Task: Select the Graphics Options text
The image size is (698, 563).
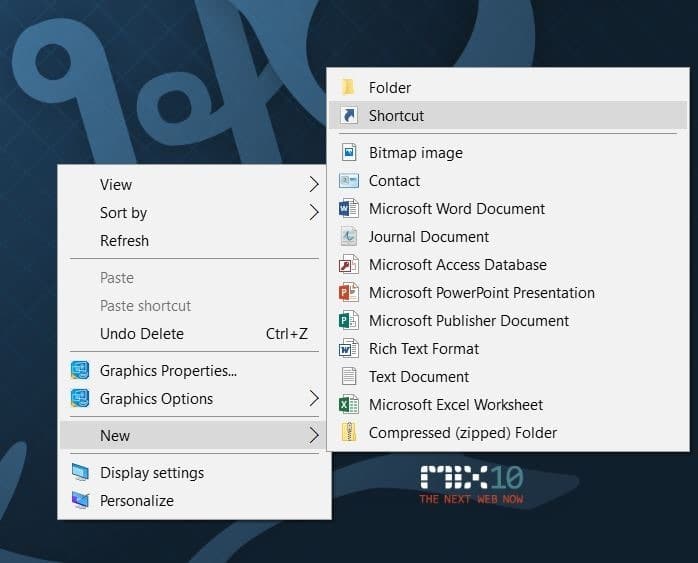Action: click(x=156, y=399)
